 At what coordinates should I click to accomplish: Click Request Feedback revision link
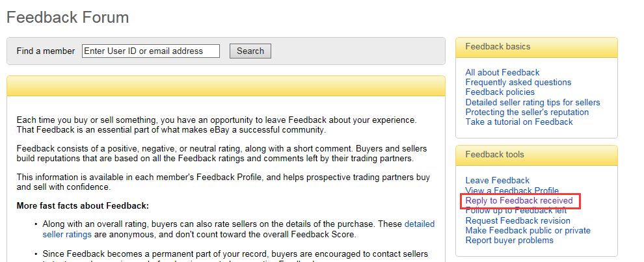click(x=518, y=220)
